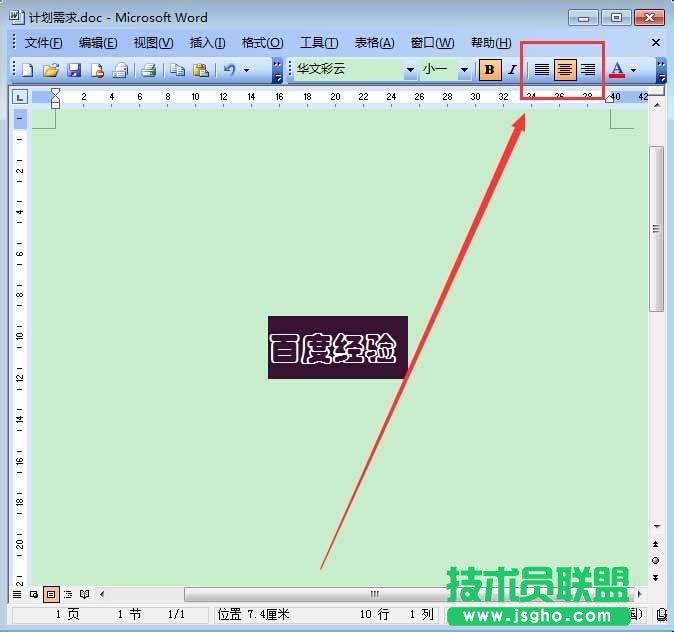Click status bar page indicator 1 页
Viewport: 674px width, 632px height.
[67, 614]
